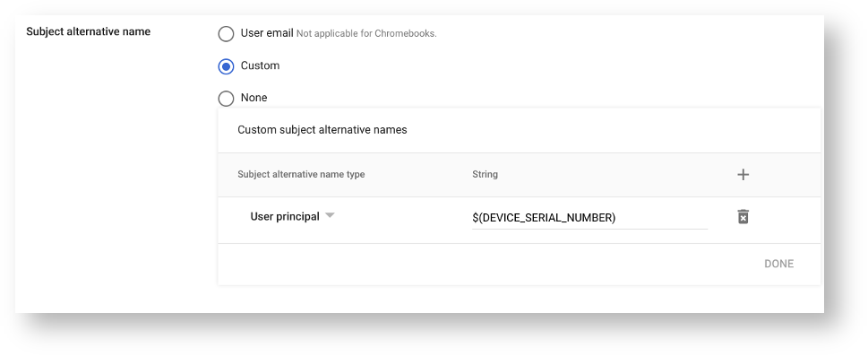Image resolution: width=868 pixels, height=356 pixels.
Task: Click the Subject alternative name section label
Action: (x=89, y=31)
